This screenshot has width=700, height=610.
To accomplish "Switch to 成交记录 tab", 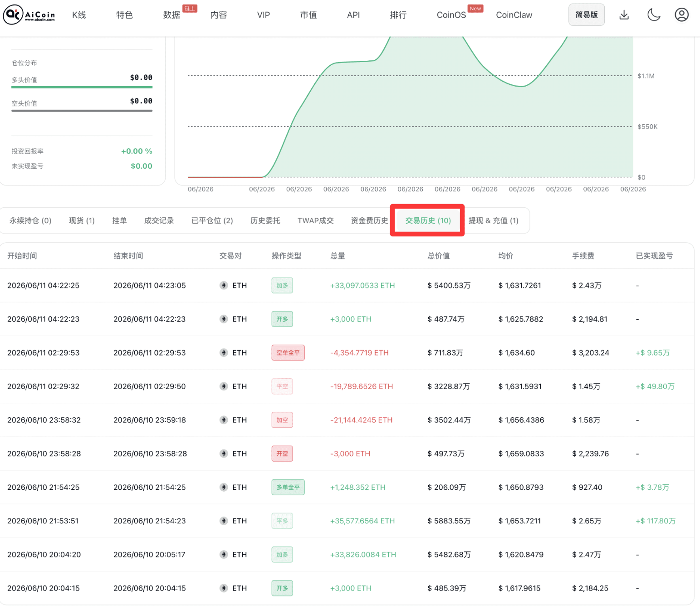I will [159, 220].
